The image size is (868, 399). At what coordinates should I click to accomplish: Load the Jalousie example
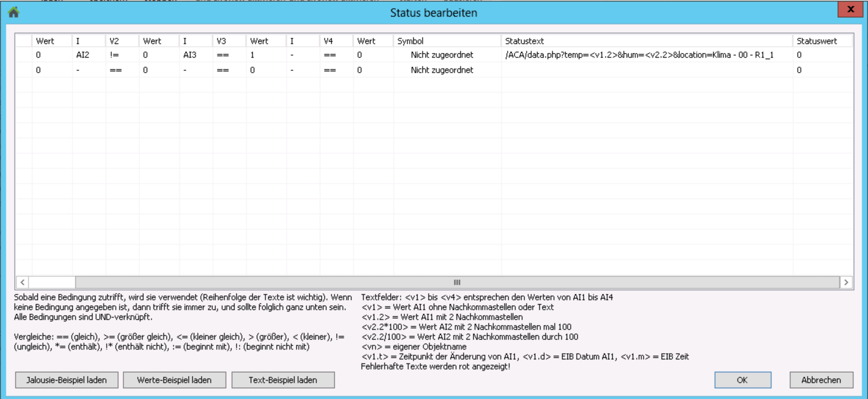[x=66, y=380]
